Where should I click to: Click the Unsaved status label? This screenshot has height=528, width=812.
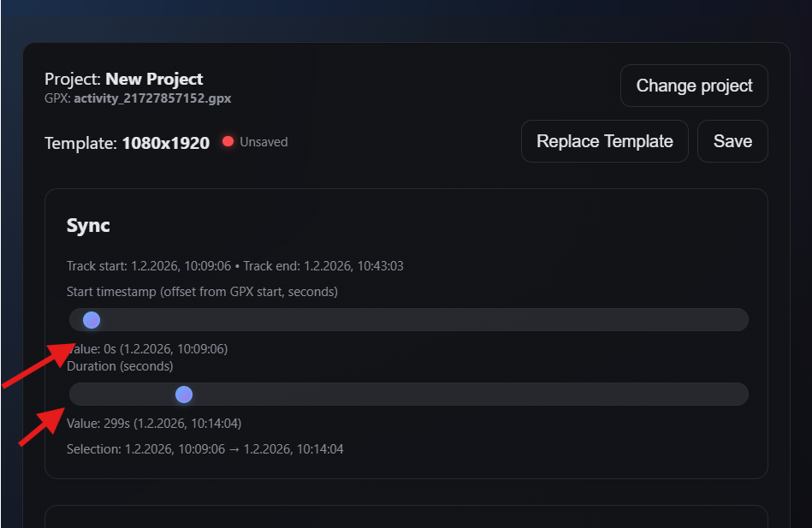pyautogui.click(x=264, y=142)
